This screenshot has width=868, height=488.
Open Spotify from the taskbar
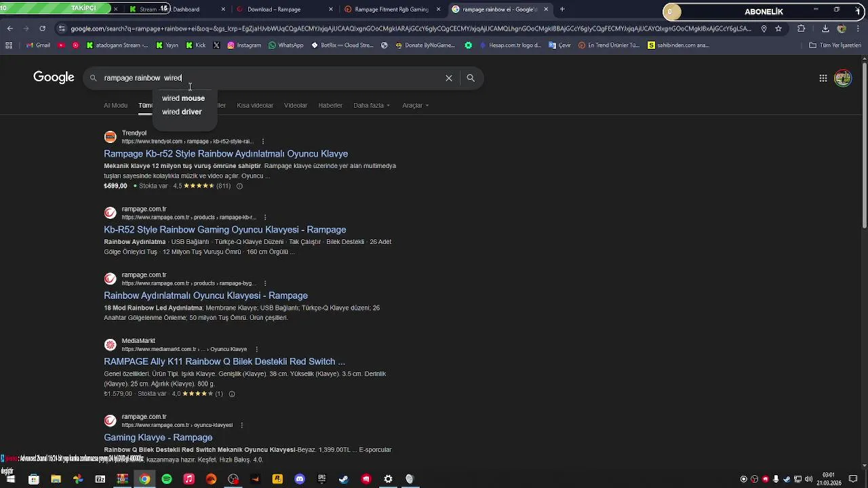pos(167,479)
